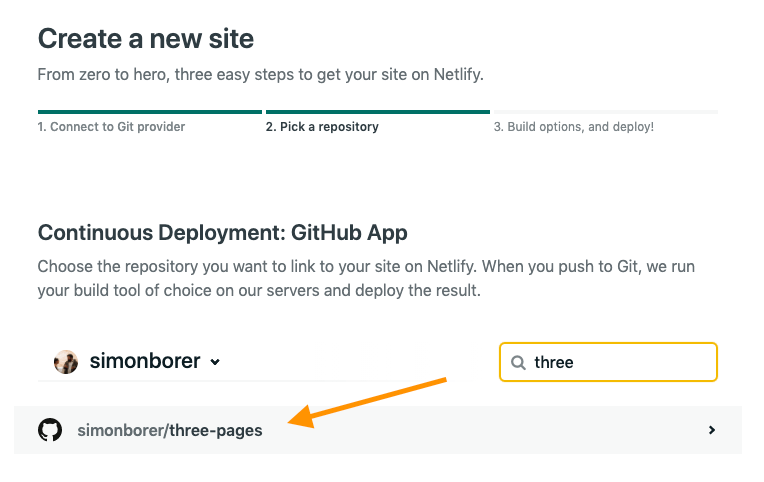The image size is (764, 482).
Task: Click the gray third progress bar segment
Action: (605, 112)
